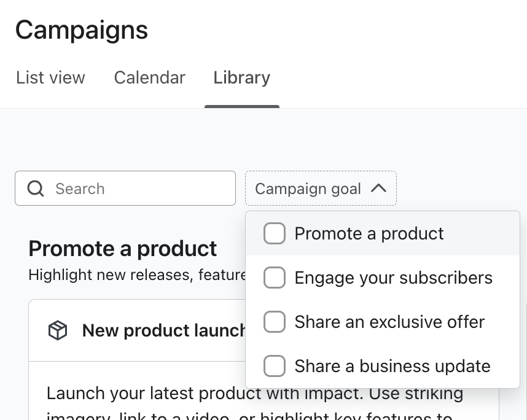
Task: Toggle the Campaign goal filter dropdown
Action: coord(308,189)
